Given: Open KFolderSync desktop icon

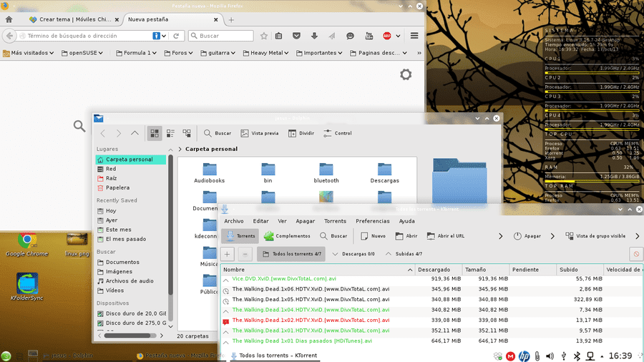Looking at the screenshot, I should click(x=27, y=286).
